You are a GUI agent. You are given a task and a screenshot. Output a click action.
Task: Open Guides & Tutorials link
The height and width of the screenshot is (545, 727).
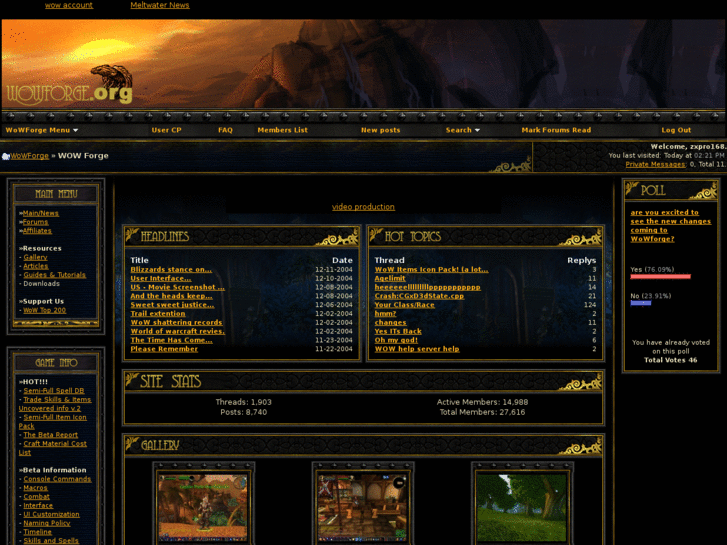pos(55,275)
